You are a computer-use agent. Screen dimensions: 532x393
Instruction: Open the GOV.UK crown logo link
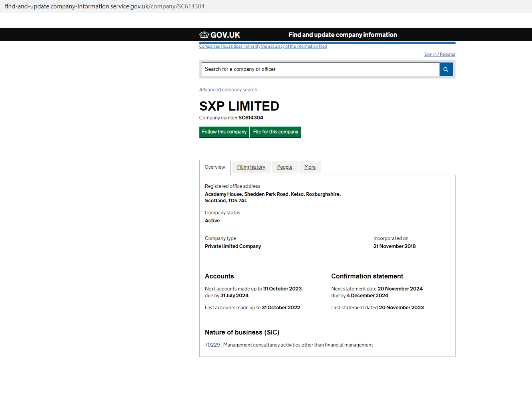(x=220, y=35)
